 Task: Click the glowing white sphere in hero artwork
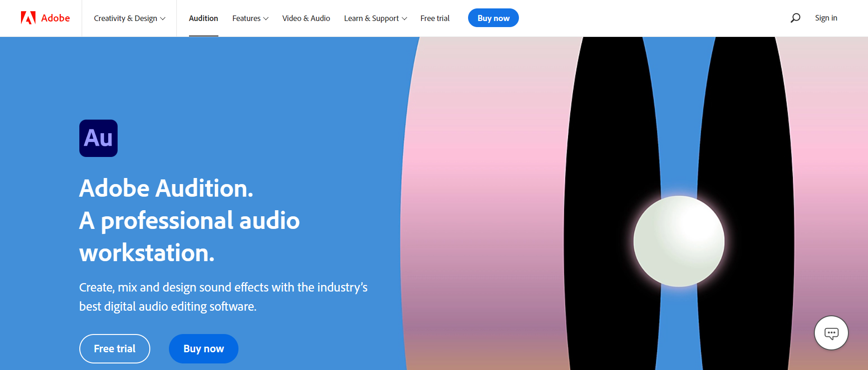tap(679, 241)
